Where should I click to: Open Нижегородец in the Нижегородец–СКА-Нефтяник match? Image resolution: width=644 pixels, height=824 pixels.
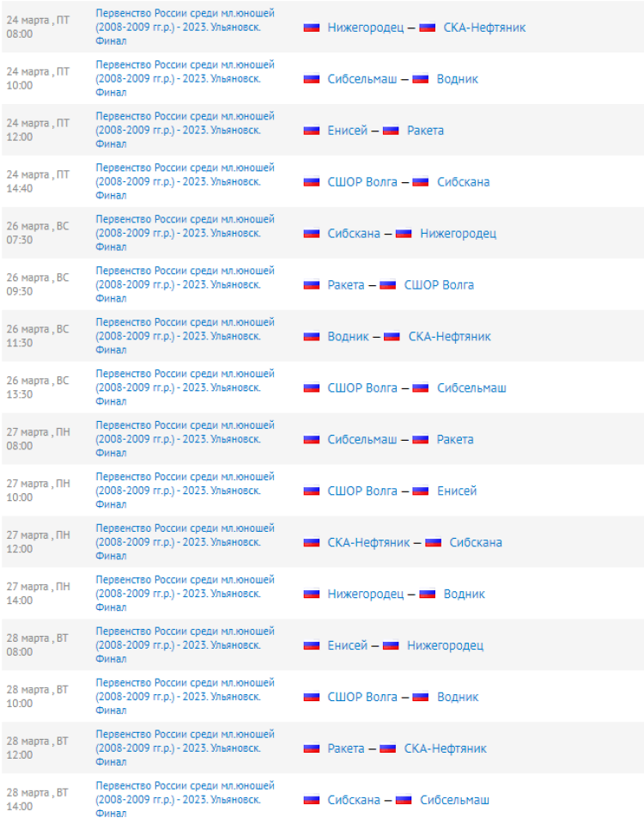coord(365,27)
